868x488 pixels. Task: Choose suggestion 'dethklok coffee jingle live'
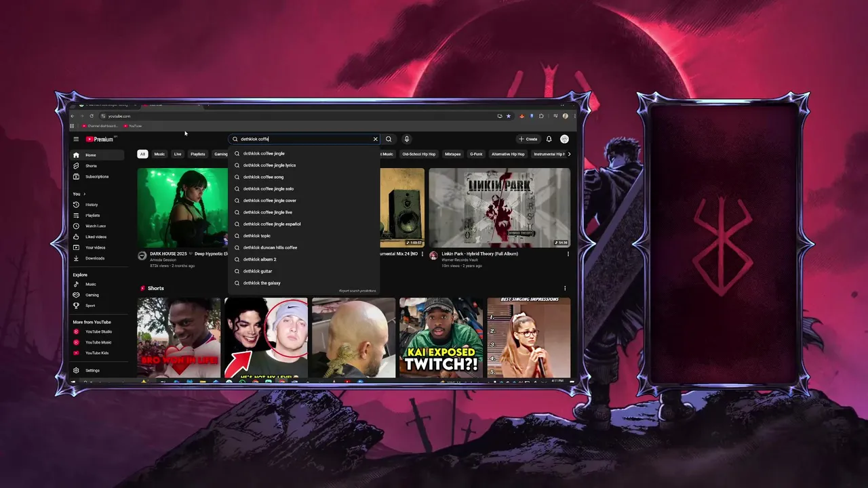click(x=304, y=212)
